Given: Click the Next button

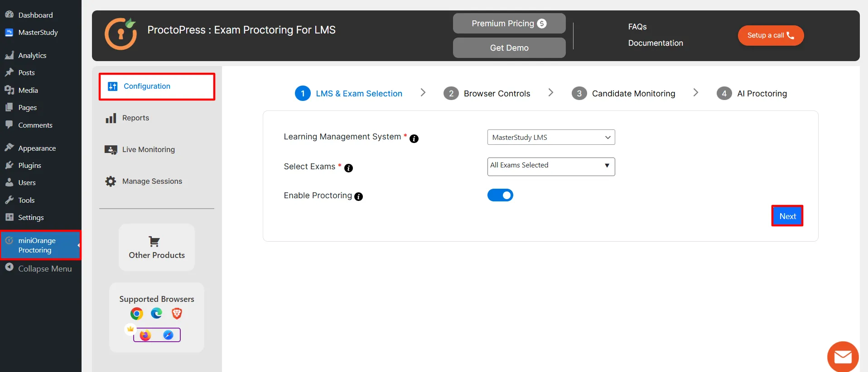Looking at the screenshot, I should (787, 216).
